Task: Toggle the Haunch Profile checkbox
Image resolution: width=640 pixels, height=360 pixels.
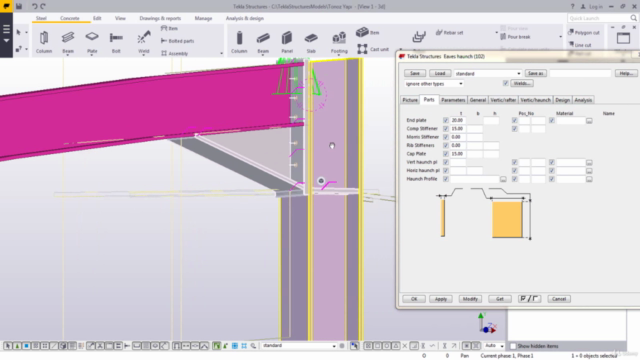Action: tap(446, 179)
